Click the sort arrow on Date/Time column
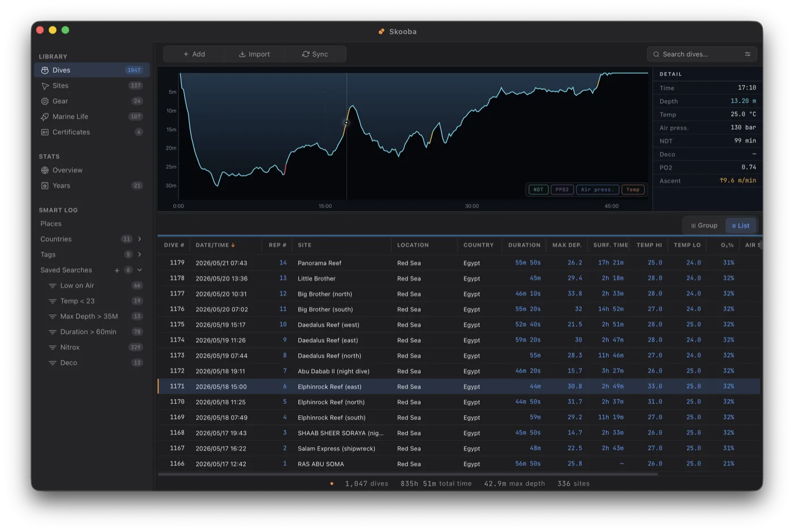The image size is (794, 532). click(x=233, y=245)
